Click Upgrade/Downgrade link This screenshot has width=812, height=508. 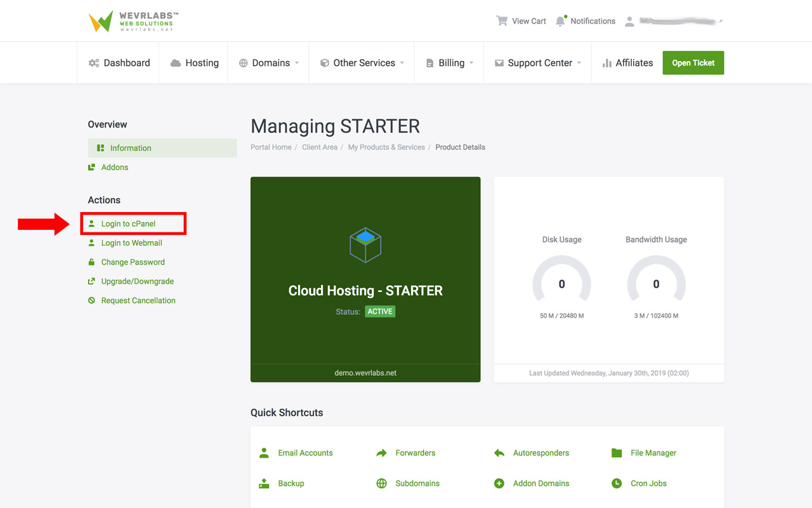coord(138,281)
